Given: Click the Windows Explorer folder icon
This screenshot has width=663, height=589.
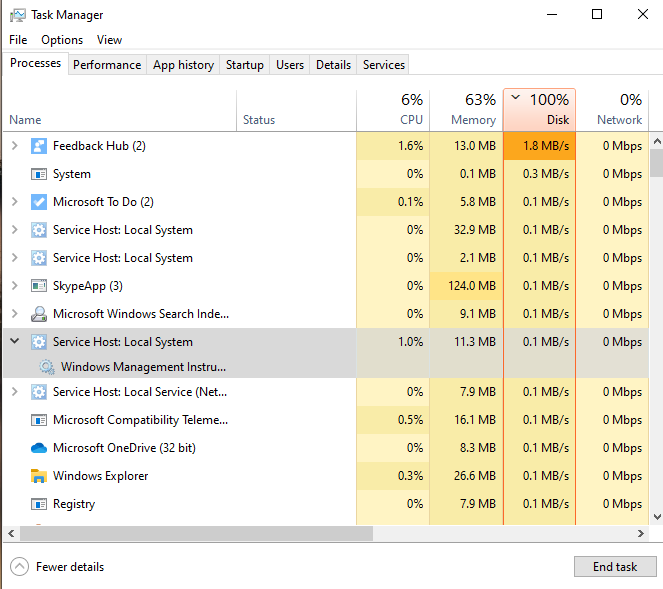Looking at the screenshot, I should point(38,476).
